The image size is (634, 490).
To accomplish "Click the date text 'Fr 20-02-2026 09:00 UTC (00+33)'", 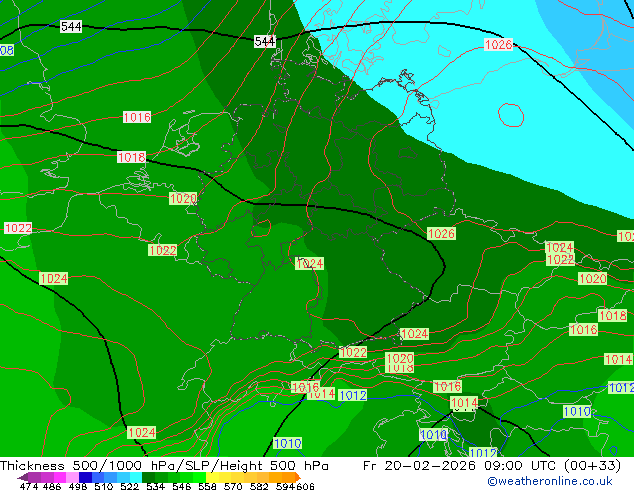I will [x=492, y=466].
